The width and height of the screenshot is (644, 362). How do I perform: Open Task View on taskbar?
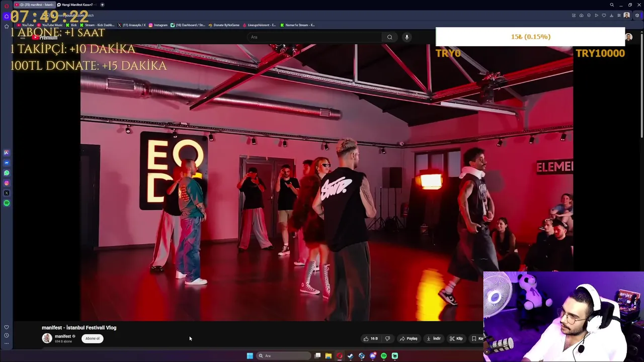pos(317,356)
